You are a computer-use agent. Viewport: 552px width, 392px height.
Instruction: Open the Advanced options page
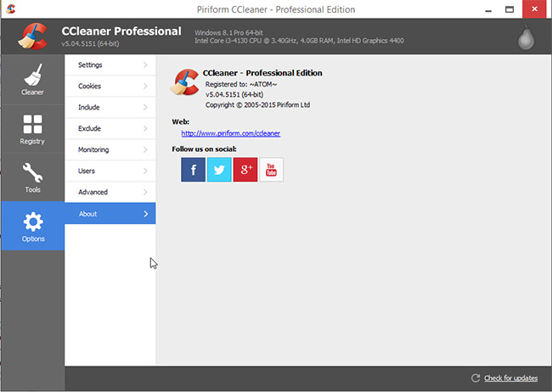pyautogui.click(x=110, y=192)
